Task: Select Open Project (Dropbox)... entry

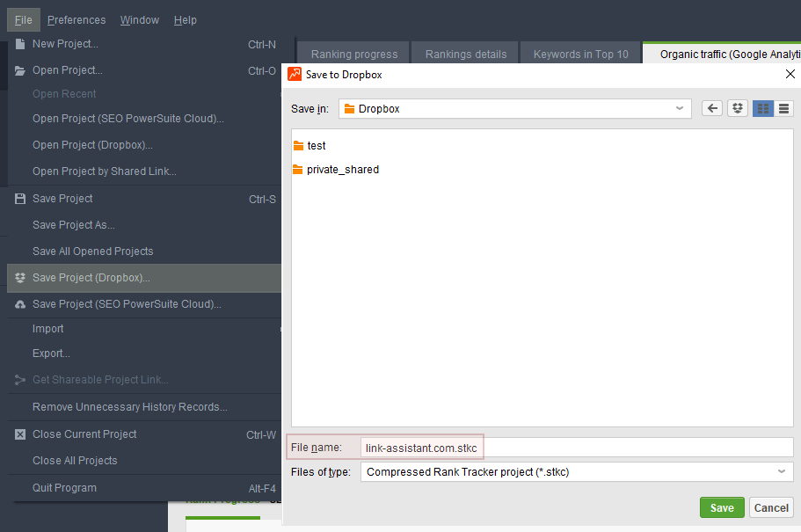Action: tap(144, 145)
